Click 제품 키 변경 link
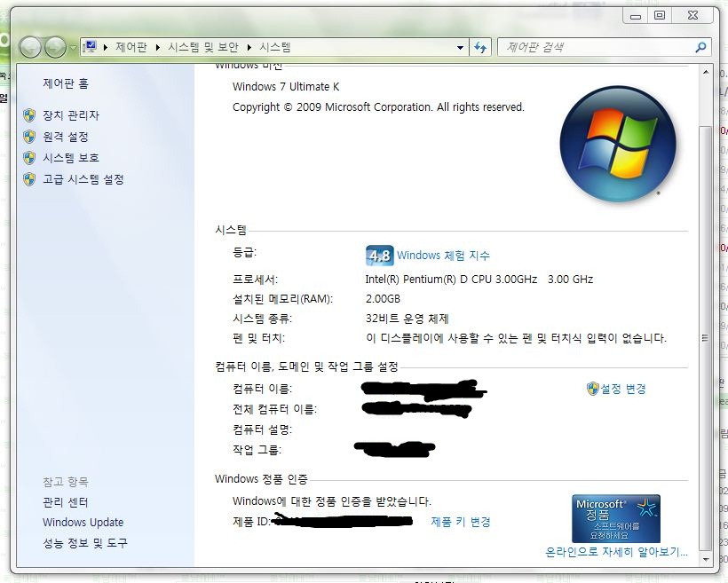This screenshot has width=728, height=583. click(460, 522)
